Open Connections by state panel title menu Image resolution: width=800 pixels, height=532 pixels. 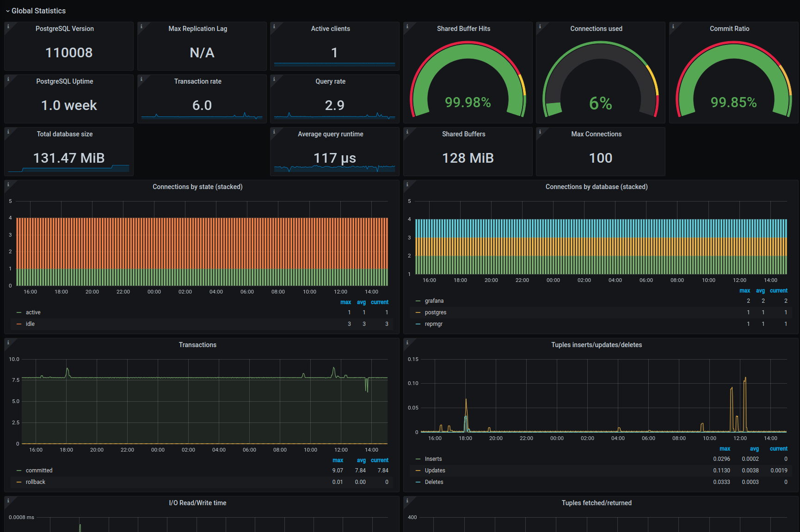tap(197, 187)
